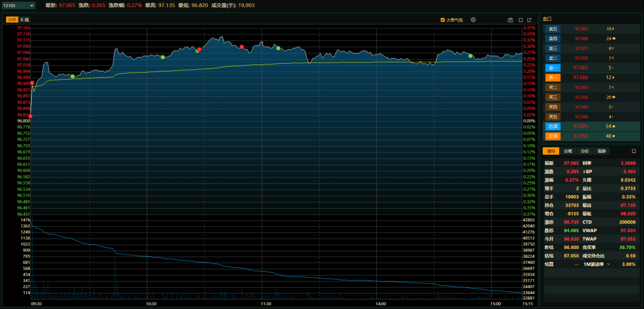This screenshot has height=309, width=644.
Task: Click green bubble right of the 11:30 line
Action: pos(278,48)
